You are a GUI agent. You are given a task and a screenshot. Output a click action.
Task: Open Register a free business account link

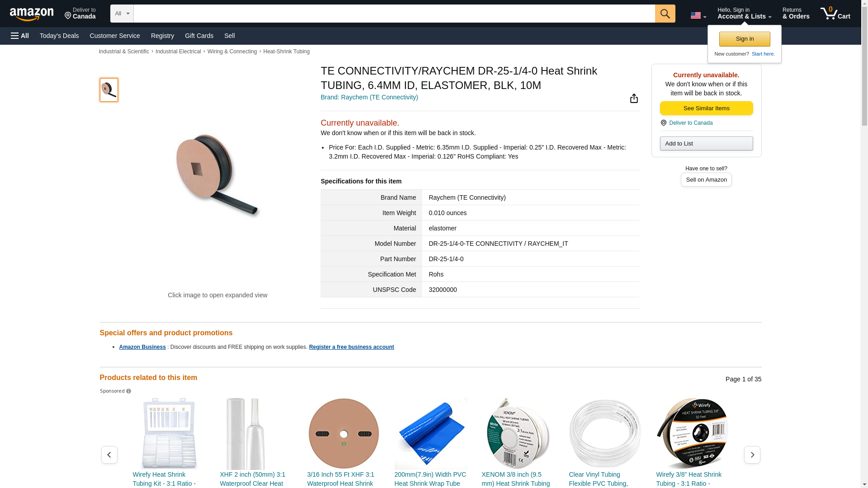tap(351, 347)
